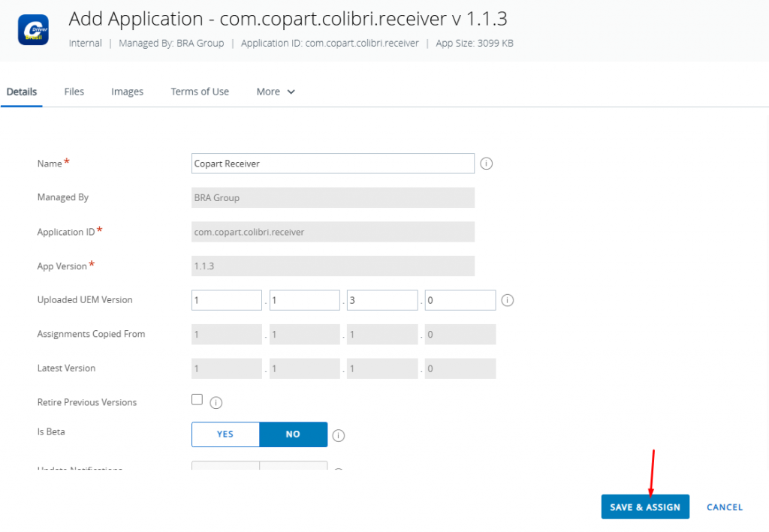Click first Assignments Copied From box

[227, 335]
